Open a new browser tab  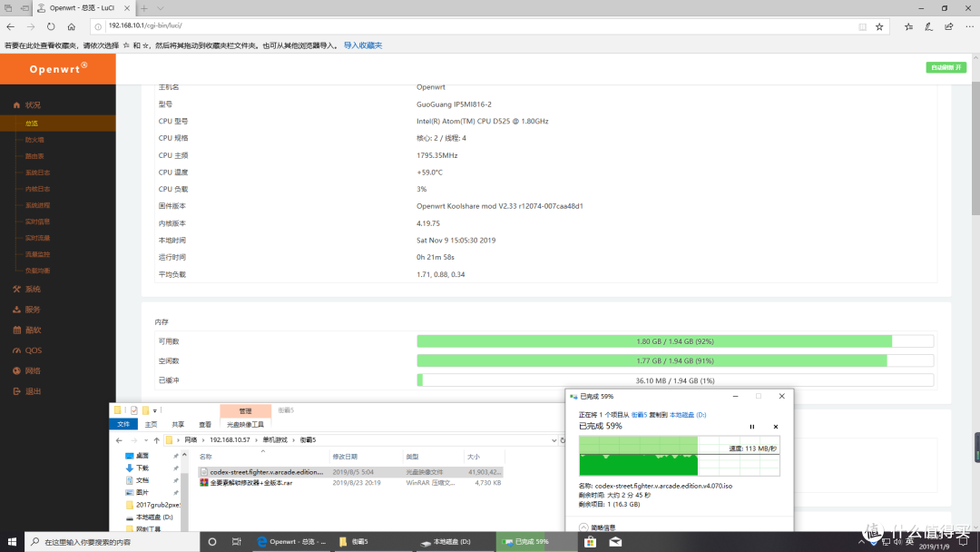[143, 8]
